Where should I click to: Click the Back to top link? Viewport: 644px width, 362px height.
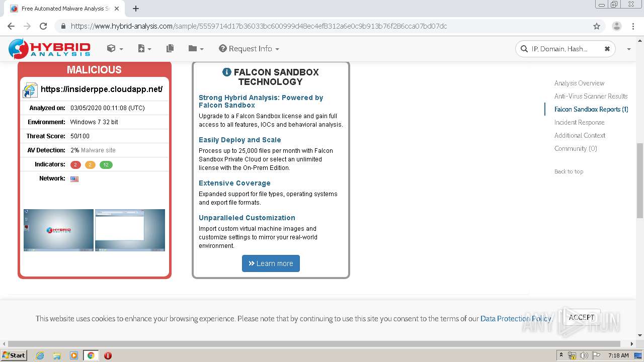coord(569,171)
